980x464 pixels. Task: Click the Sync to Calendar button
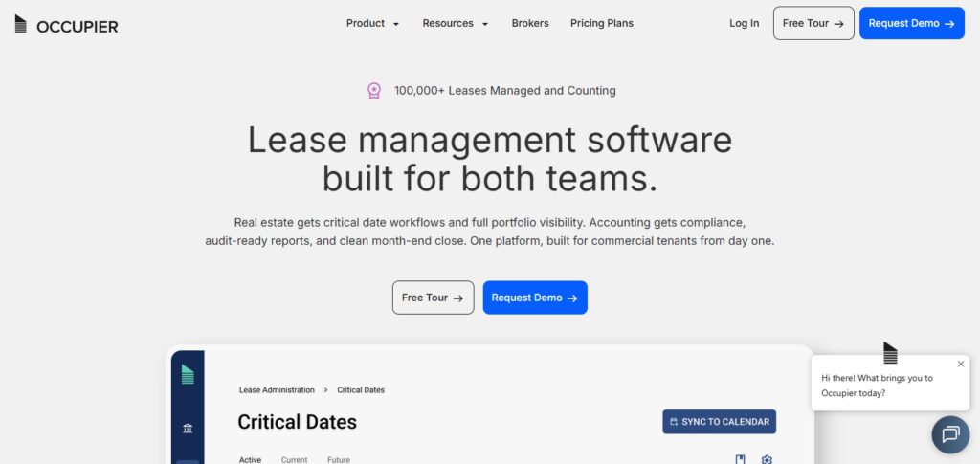point(719,422)
